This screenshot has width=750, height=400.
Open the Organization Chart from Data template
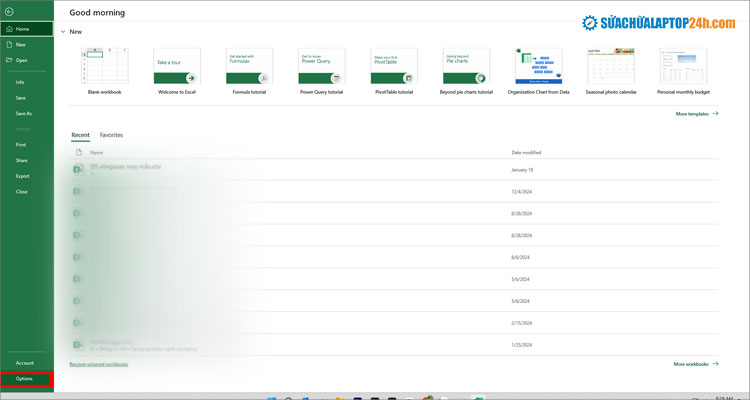(x=538, y=66)
